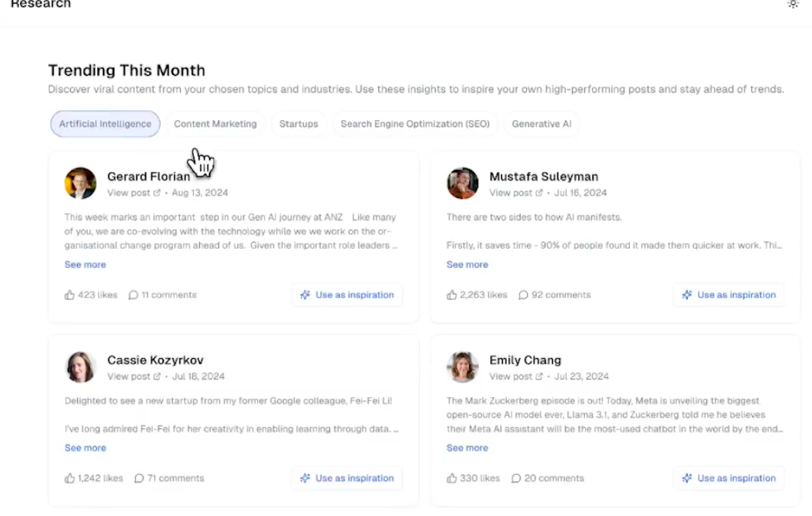Click Emily Chang's profile picture

point(463,367)
